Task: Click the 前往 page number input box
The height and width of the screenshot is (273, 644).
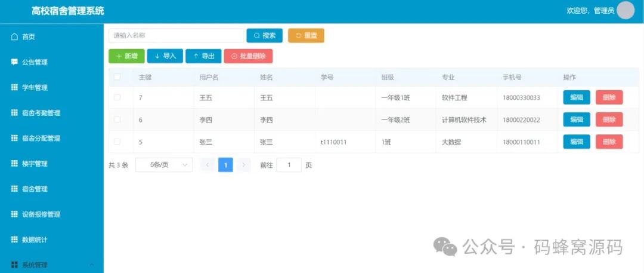Action: (x=289, y=165)
